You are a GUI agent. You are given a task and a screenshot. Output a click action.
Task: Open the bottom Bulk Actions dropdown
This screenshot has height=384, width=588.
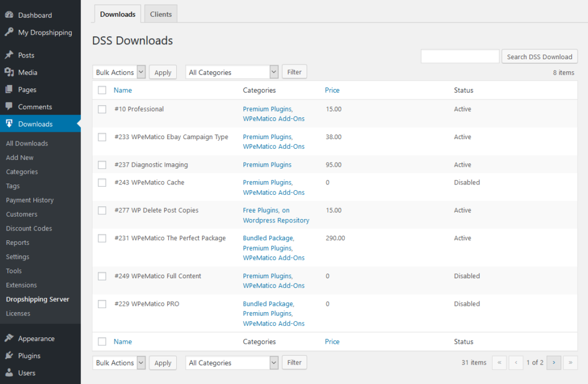[119, 363]
